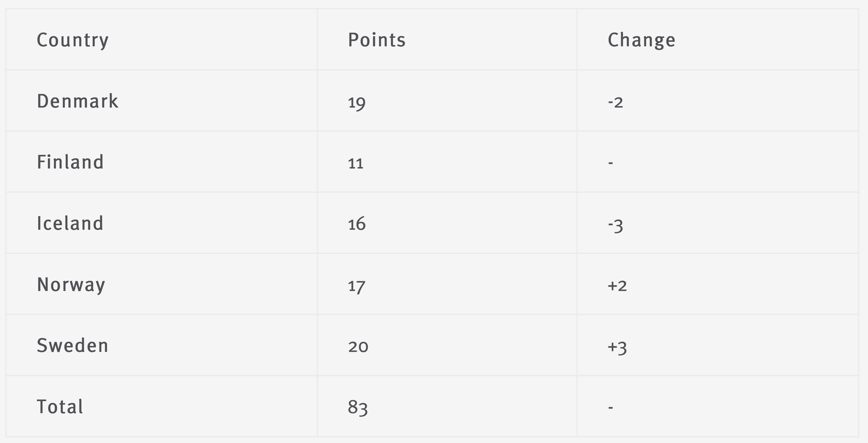
Task: Click Iceland's points value 16
Action: pos(357,224)
